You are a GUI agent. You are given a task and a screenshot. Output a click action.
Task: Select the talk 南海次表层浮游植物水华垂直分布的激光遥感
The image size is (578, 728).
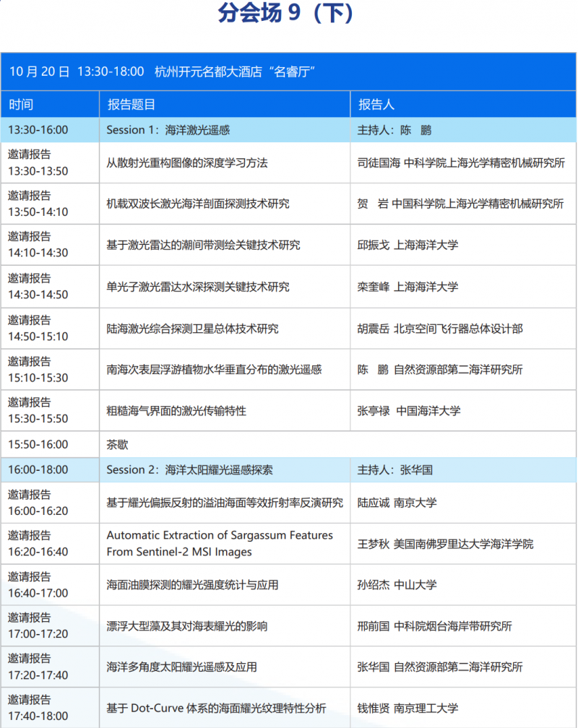click(214, 370)
